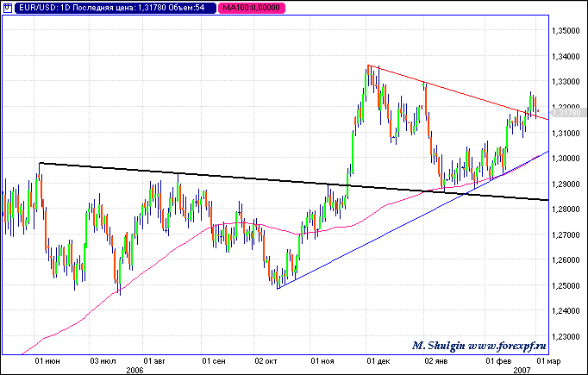Screen dimensions: 588x375
Task: Click the "03 июл" date marker
Action: click(x=102, y=360)
